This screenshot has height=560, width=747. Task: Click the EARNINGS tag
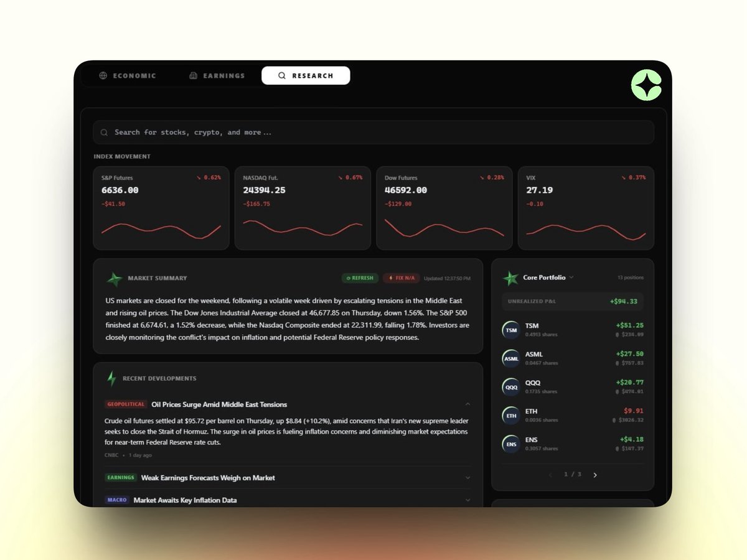[x=121, y=478]
